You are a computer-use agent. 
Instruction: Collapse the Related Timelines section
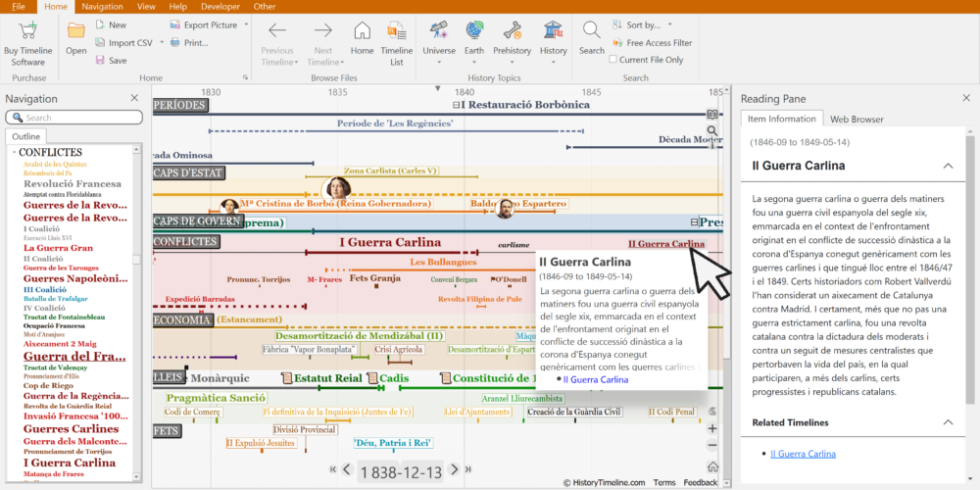(948, 422)
